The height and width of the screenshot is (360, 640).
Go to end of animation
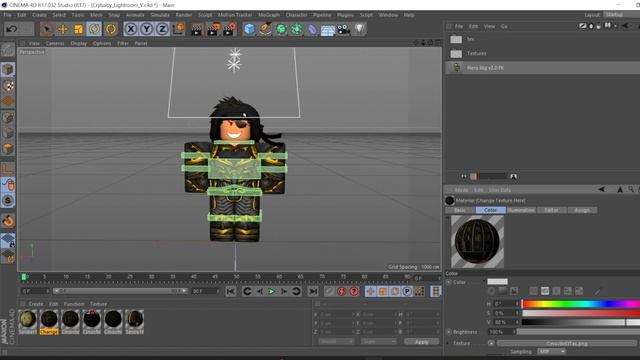pyautogui.click(x=313, y=291)
